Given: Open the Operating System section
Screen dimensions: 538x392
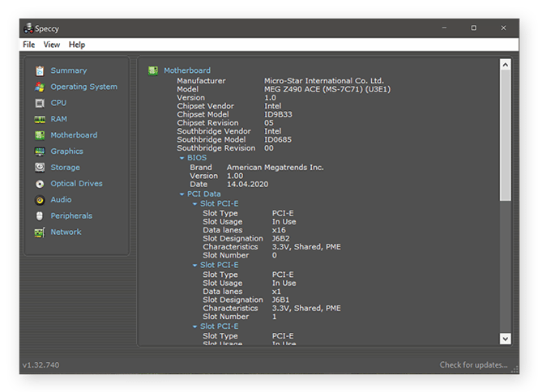Looking at the screenshot, I should click(x=84, y=87).
